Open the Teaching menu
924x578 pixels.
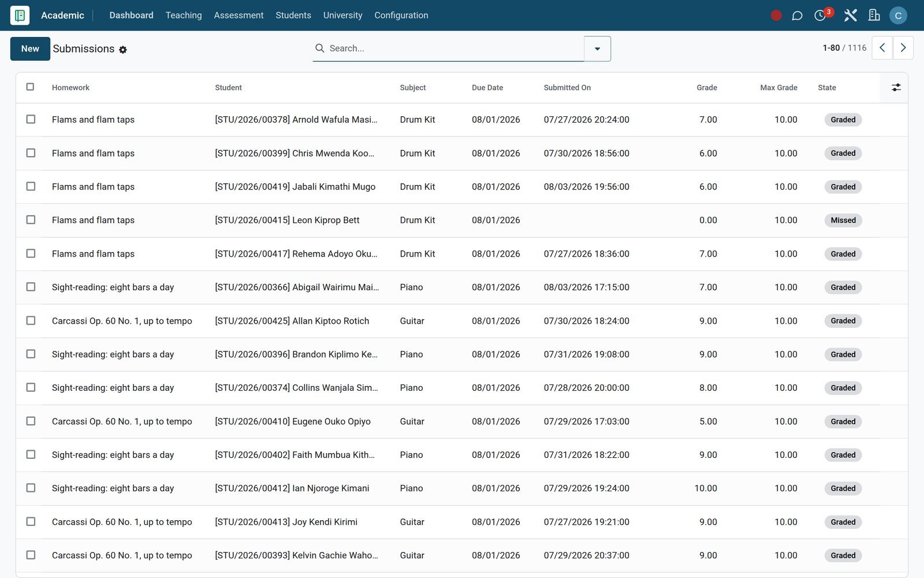click(184, 16)
